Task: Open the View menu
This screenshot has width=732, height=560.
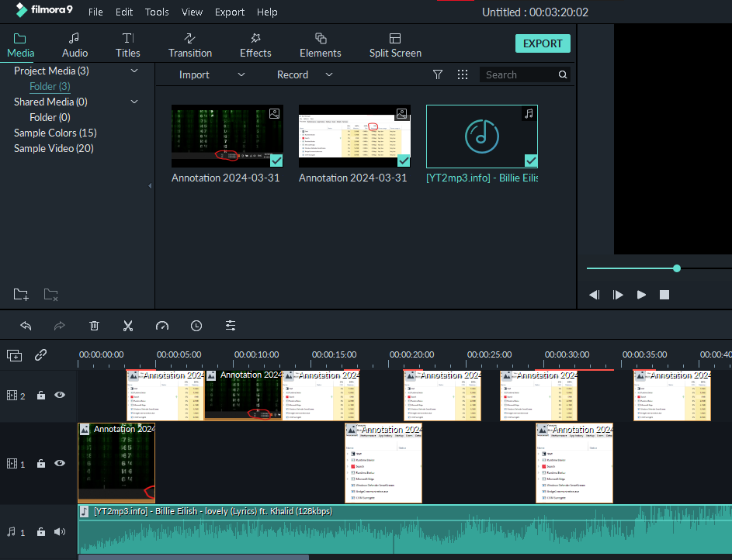Action: [x=192, y=12]
